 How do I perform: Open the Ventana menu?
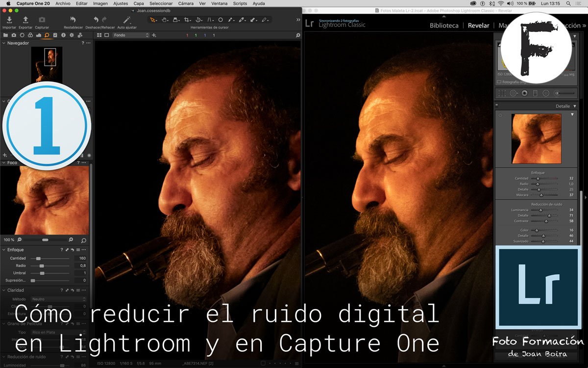coord(219,3)
